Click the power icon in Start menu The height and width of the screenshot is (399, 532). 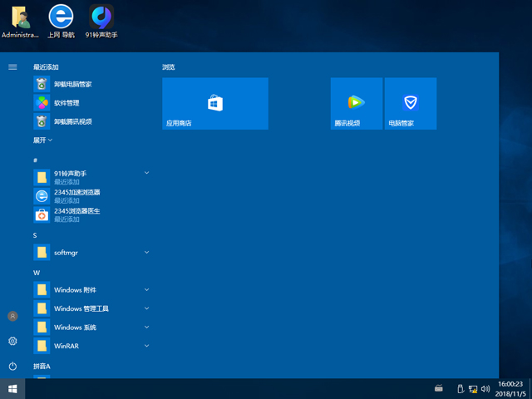(12, 366)
